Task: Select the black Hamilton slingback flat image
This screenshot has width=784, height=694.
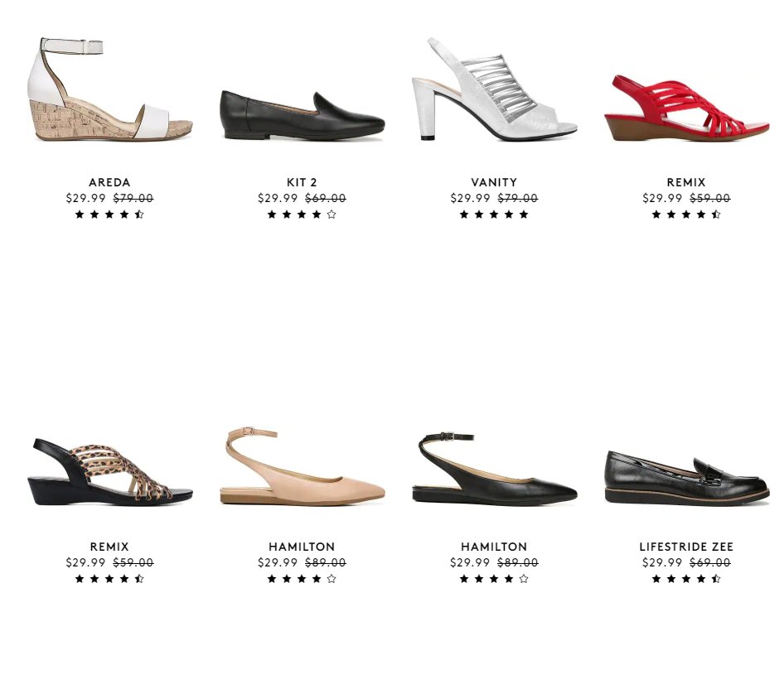Action: [x=494, y=468]
